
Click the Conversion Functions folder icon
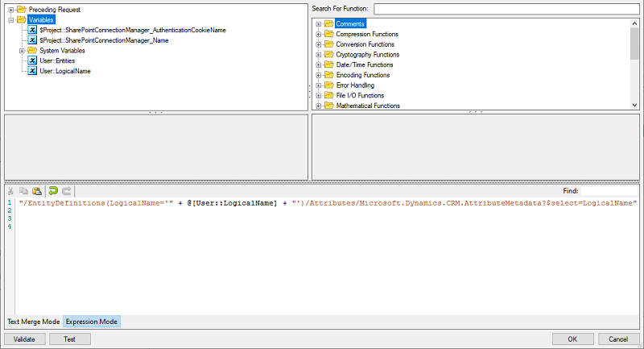click(x=328, y=44)
